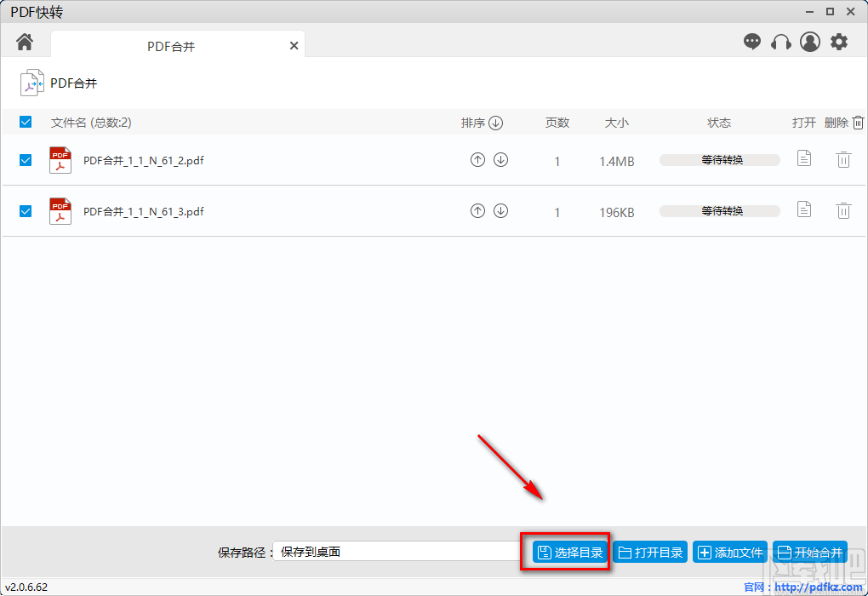Open the chat message bubble icon

pyautogui.click(x=751, y=42)
